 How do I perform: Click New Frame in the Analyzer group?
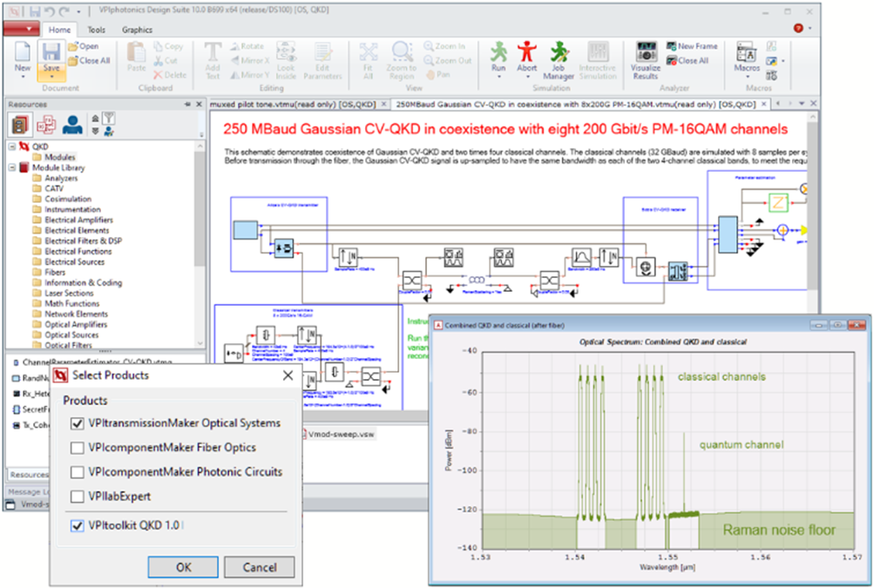(x=692, y=46)
